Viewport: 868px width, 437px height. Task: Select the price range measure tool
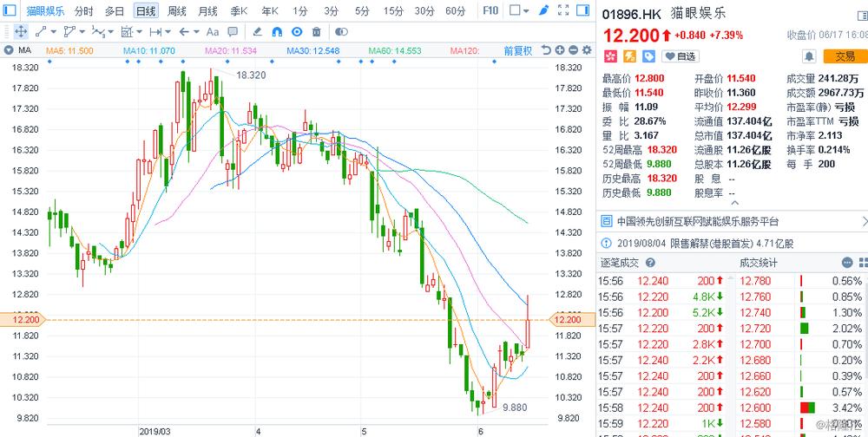pos(155,31)
